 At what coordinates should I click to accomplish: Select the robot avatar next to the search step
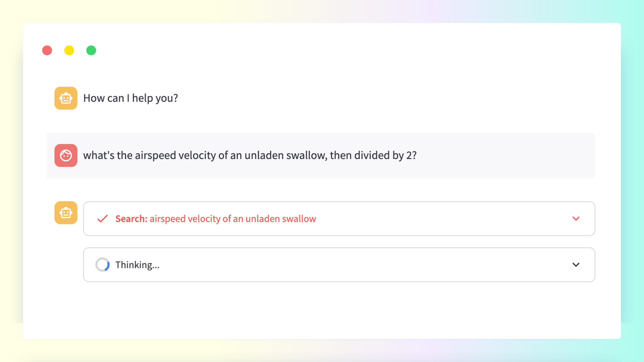[66, 213]
